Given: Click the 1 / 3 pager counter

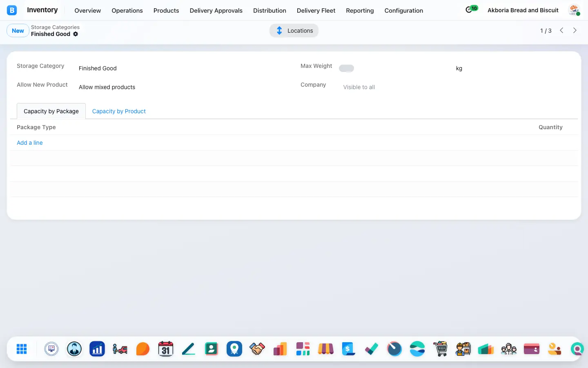Looking at the screenshot, I should 546,31.
